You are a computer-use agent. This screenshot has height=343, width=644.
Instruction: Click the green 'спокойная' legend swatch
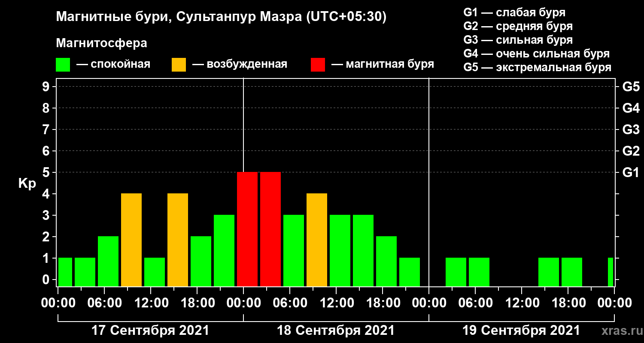(x=63, y=65)
